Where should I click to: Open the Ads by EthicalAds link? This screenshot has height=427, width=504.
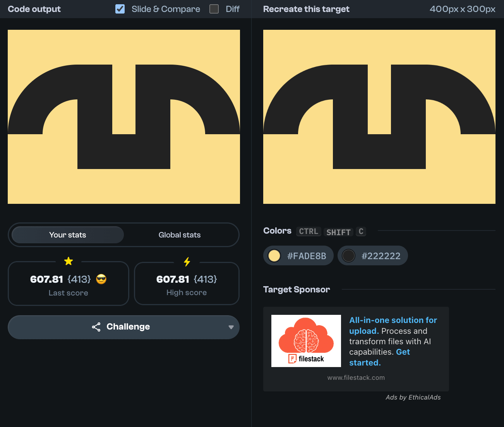[x=413, y=397]
